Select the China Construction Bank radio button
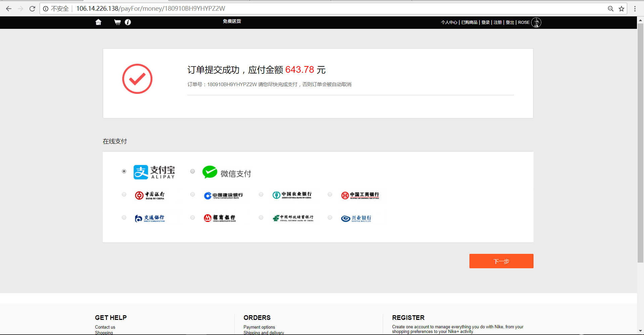Image resolution: width=644 pixels, height=335 pixels. (x=193, y=194)
